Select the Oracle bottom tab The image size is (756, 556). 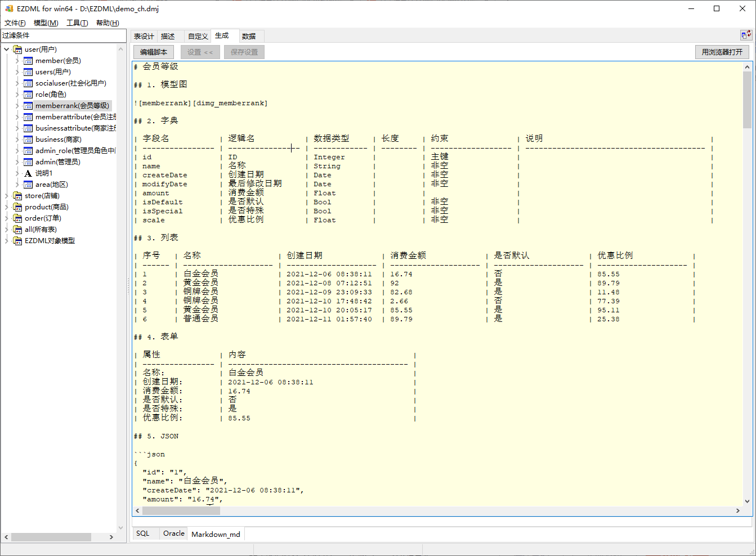174,533
